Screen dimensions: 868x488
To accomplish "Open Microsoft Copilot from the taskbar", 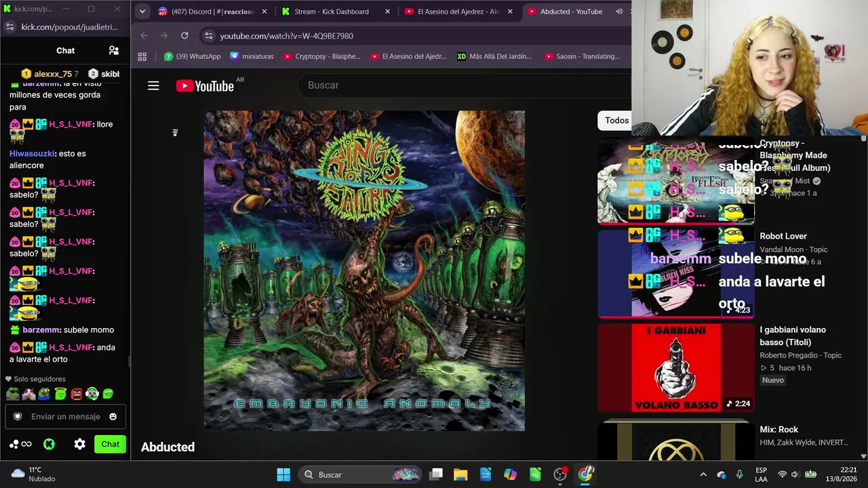I will pyautogui.click(x=510, y=474).
